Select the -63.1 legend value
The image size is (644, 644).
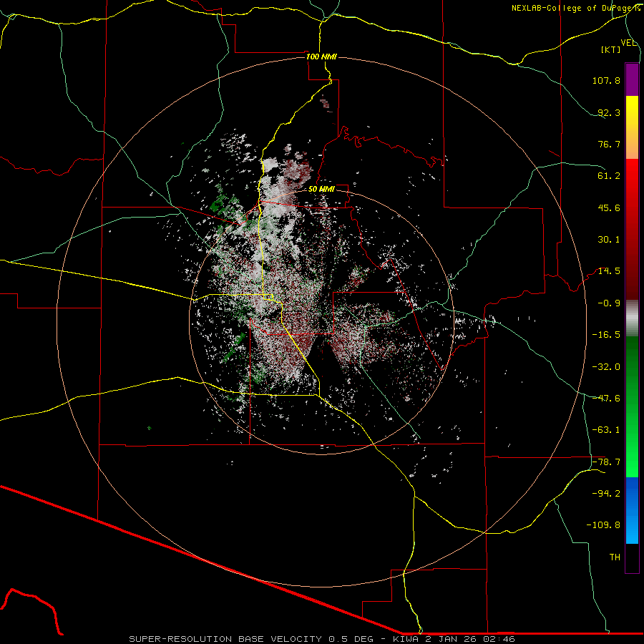pos(606,430)
